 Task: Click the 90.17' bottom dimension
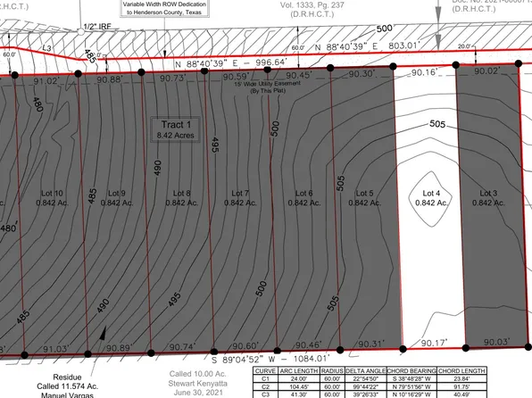click(x=435, y=343)
